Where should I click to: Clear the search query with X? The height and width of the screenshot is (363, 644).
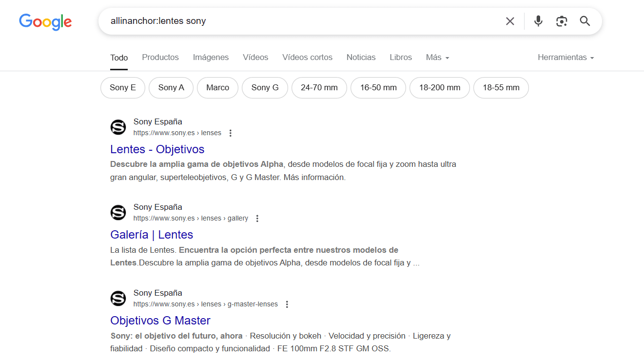[510, 21]
